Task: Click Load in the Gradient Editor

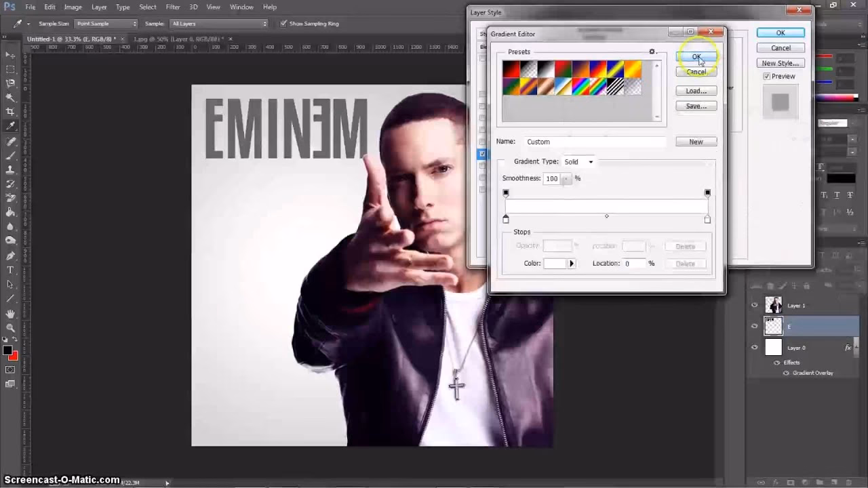Action: tap(696, 90)
